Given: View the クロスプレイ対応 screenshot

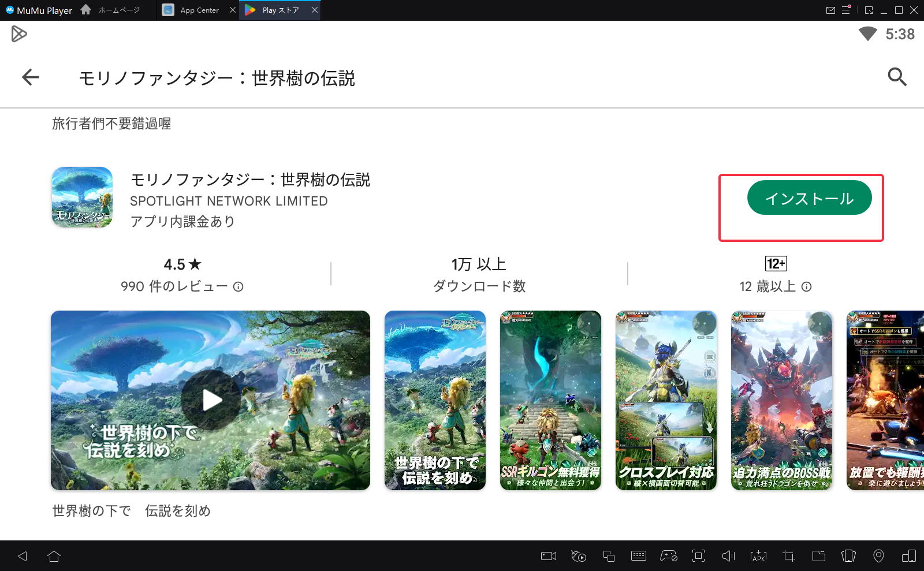Looking at the screenshot, I should point(666,400).
